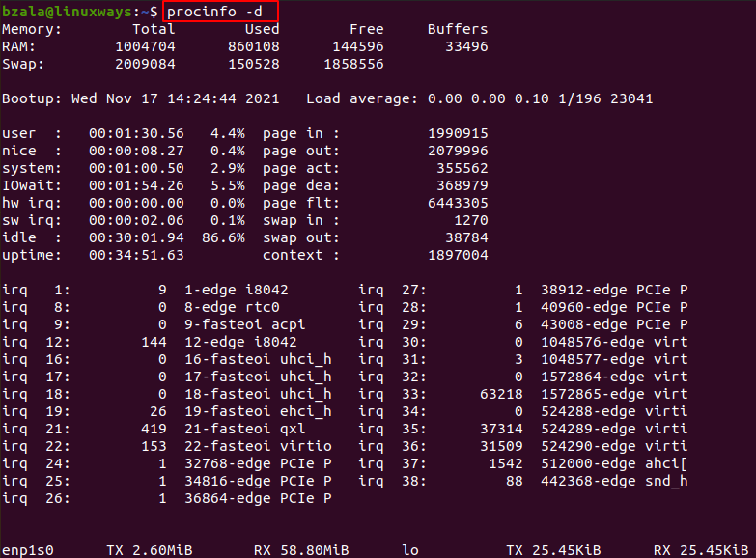Click the IOwait time 00:01:54.26
Viewport: 756px width, 558px height.
[x=136, y=185]
